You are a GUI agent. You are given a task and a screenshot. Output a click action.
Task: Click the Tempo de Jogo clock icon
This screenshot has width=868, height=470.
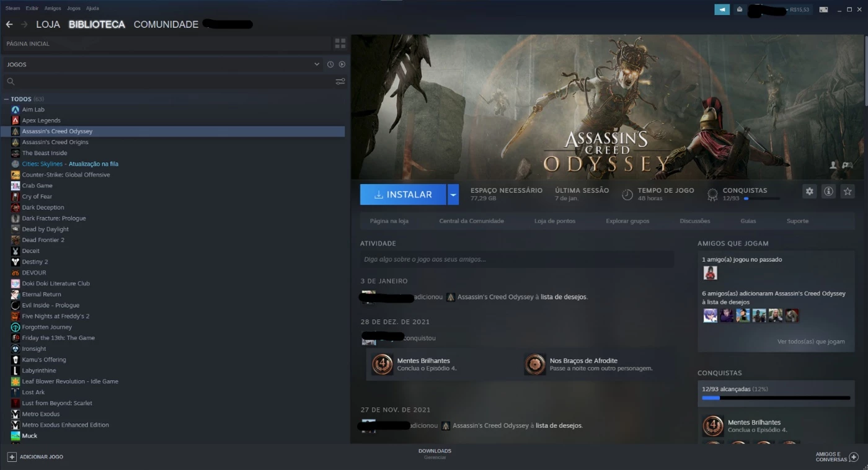pyautogui.click(x=627, y=195)
